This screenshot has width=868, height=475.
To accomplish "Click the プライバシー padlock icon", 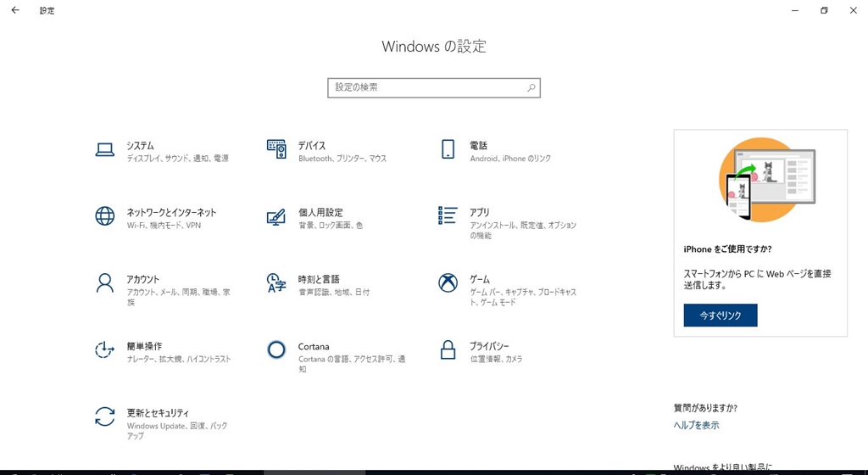I will (x=448, y=349).
